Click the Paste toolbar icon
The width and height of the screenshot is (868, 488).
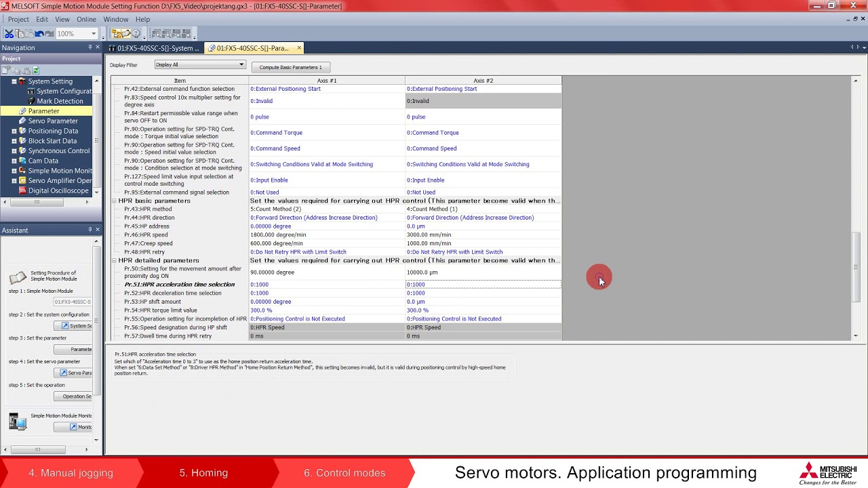(29, 33)
